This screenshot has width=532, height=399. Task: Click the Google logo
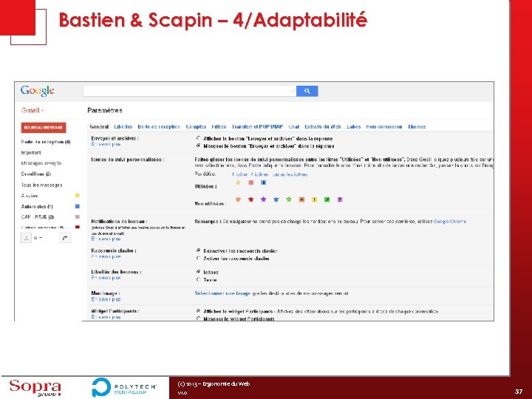(x=38, y=91)
